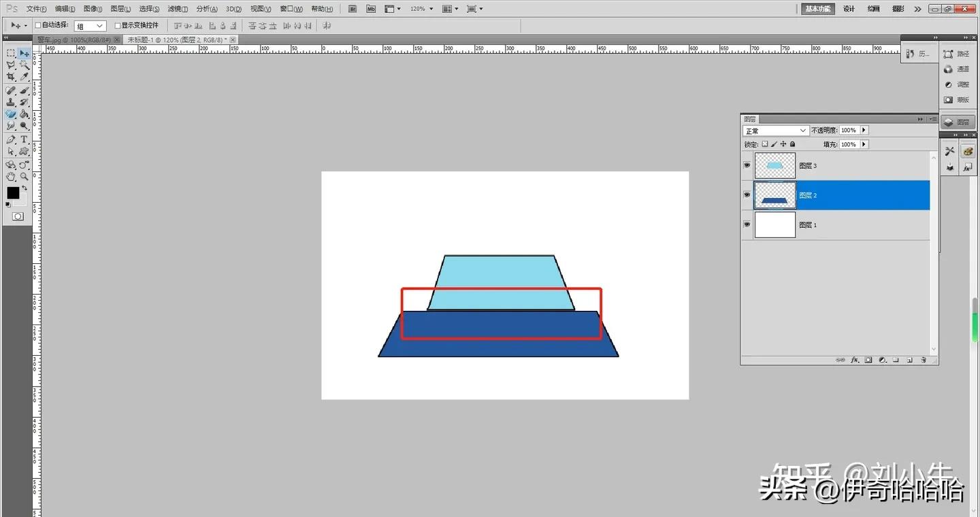The width and height of the screenshot is (980, 517).
Task: Launch Adobe Bridge with the Br icon
Action: [352, 9]
